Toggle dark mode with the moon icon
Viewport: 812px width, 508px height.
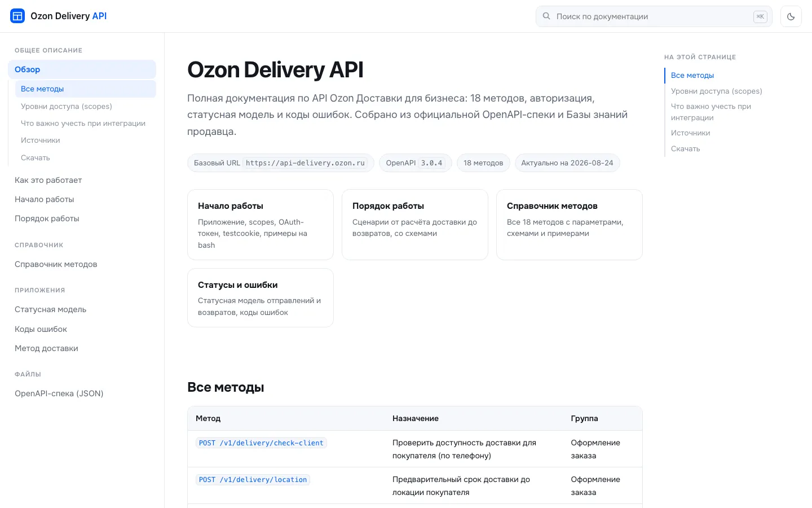click(x=791, y=16)
